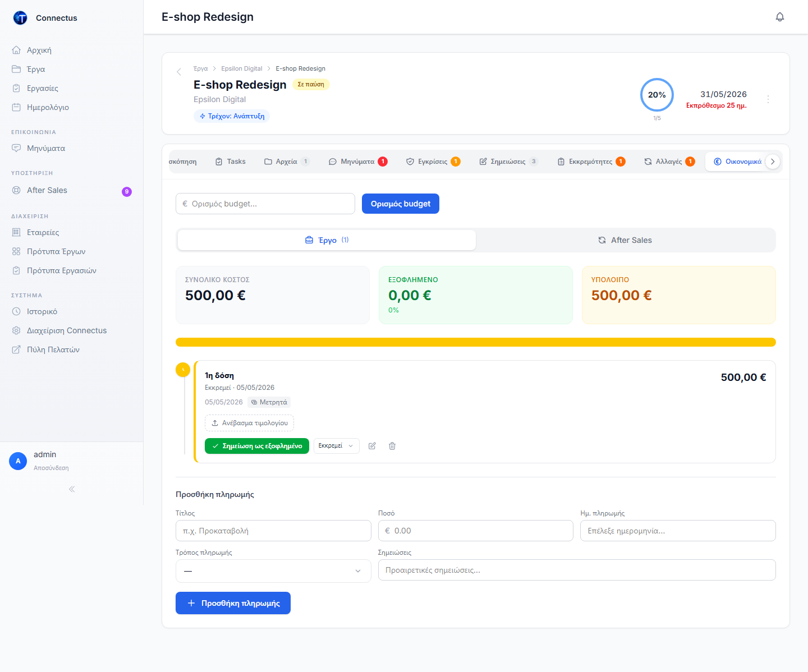
Task: Open the notifications bell
Action: (780, 17)
